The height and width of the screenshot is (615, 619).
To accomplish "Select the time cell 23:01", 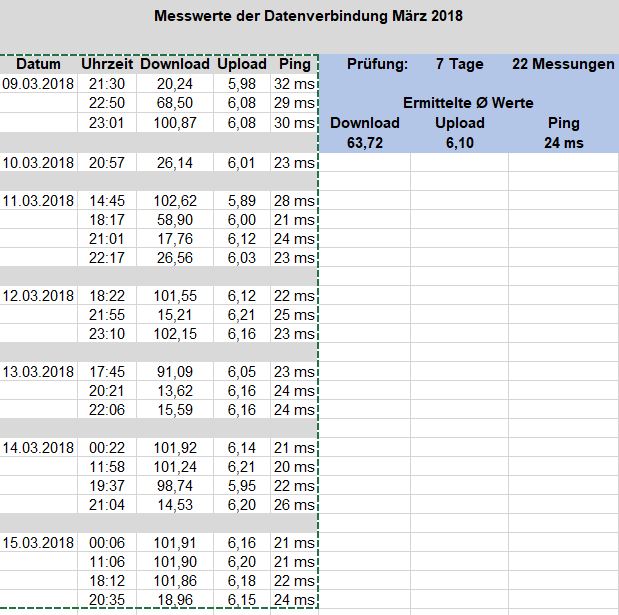I will pyautogui.click(x=107, y=123).
